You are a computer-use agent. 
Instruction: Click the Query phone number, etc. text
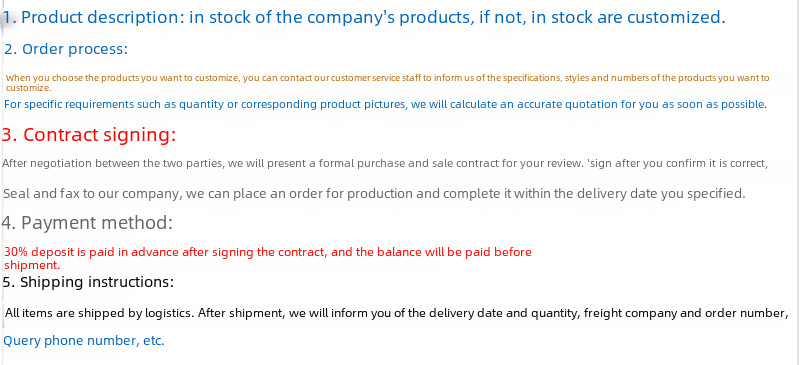coord(84,341)
